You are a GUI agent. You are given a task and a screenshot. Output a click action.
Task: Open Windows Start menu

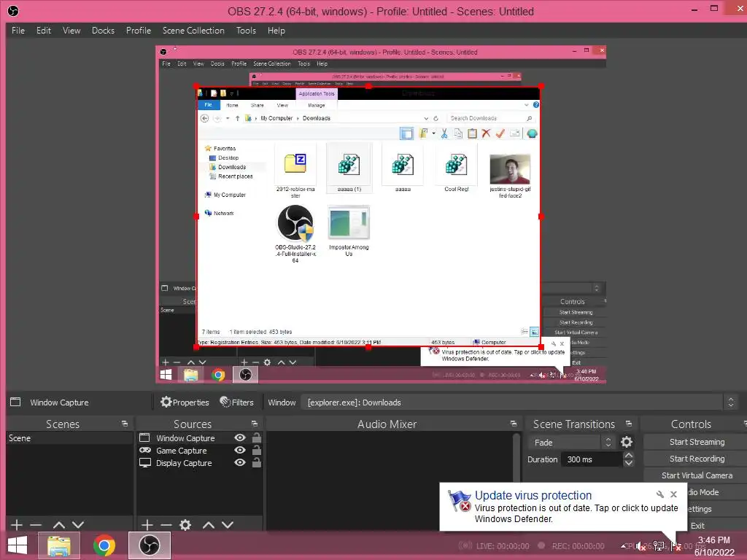[x=18, y=545]
